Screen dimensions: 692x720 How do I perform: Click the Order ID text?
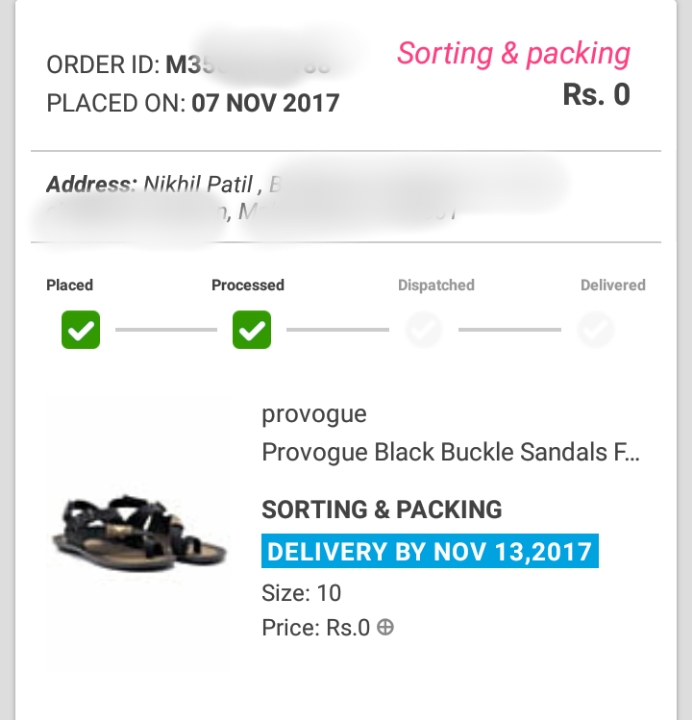point(188,65)
